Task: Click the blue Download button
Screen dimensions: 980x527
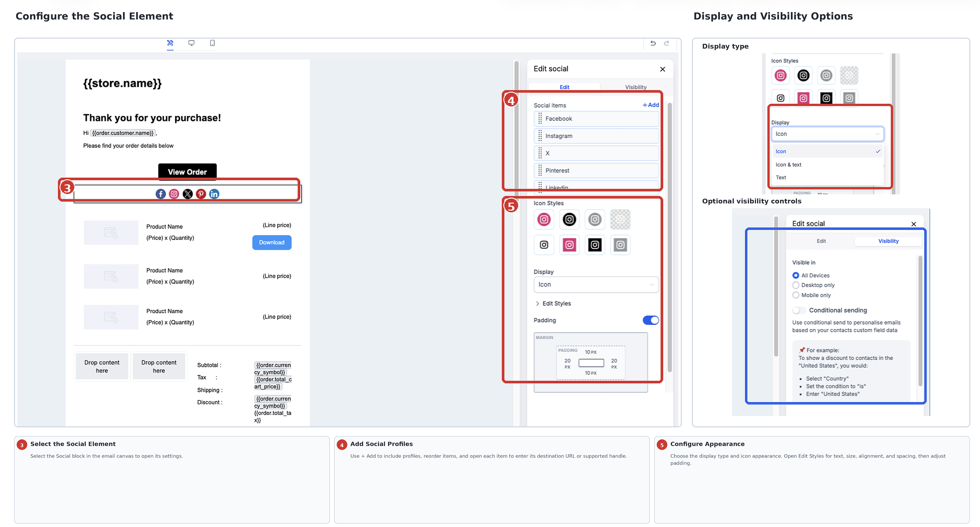Action: pos(272,243)
